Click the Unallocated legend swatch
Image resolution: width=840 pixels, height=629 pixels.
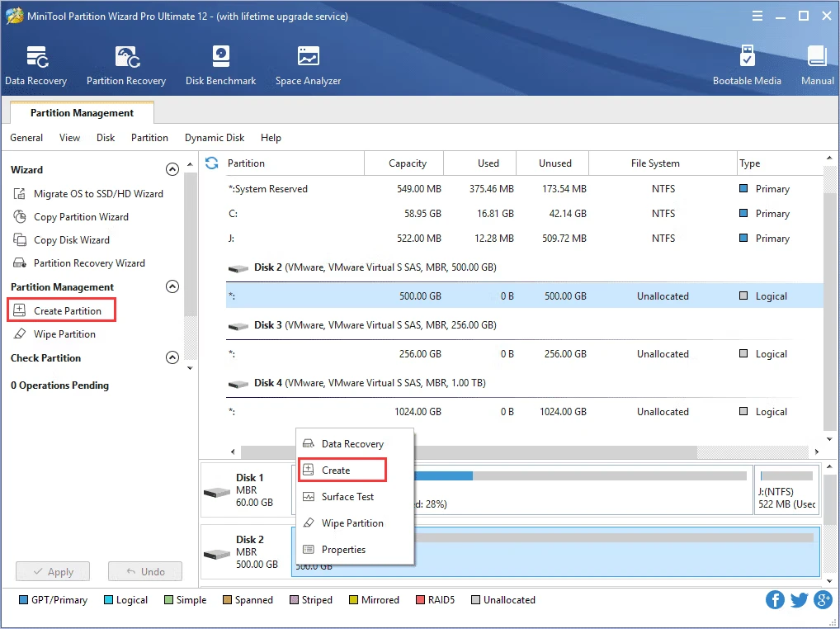coord(476,600)
